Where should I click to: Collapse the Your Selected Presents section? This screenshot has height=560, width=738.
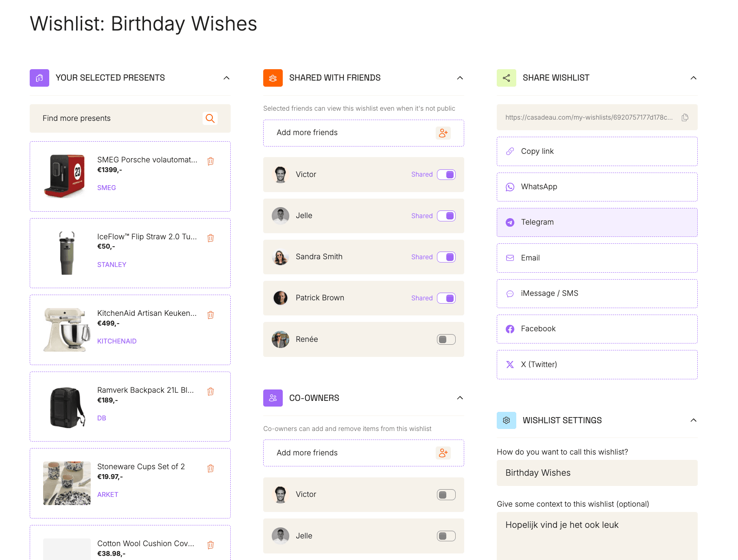coord(227,78)
